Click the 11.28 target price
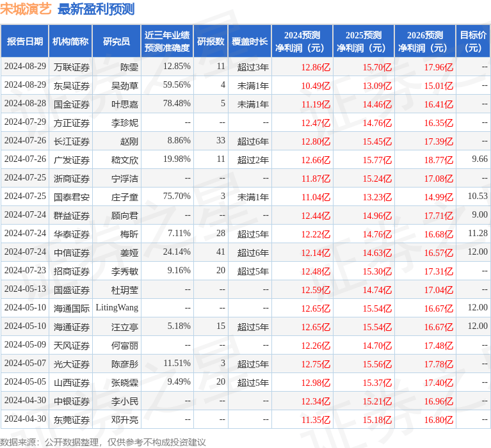Viewport: 491px width, 448px height. pyautogui.click(x=478, y=233)
